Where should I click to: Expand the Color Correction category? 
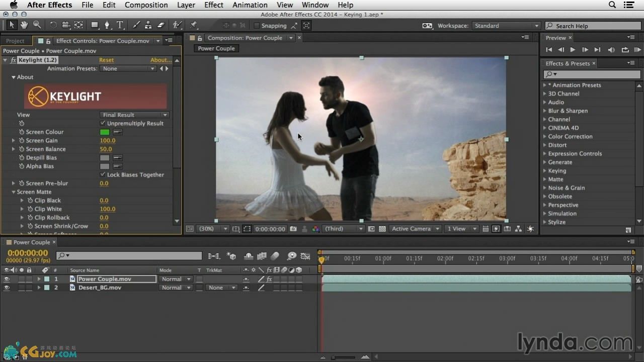(x=545, y=137)
